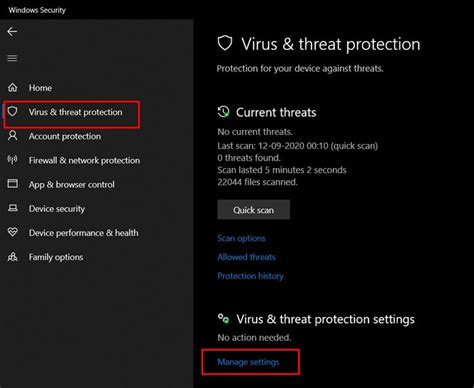Click the Account protection person icon
This screenshot has height=388, width=474.
(13, 136)
